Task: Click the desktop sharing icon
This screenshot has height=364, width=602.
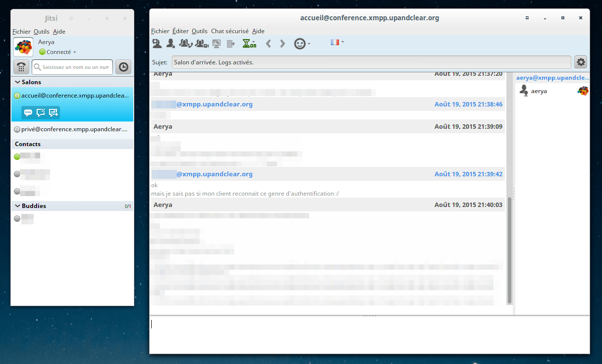Action: pyautogui.click(x=216, y=44)
